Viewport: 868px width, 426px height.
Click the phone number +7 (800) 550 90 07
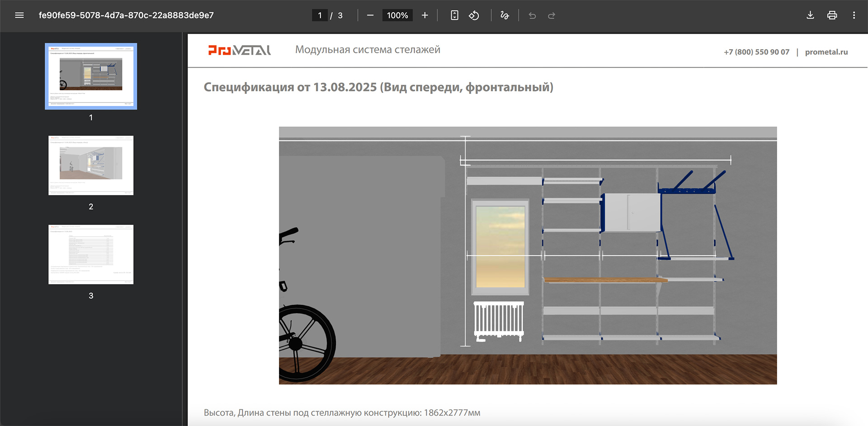756,52
